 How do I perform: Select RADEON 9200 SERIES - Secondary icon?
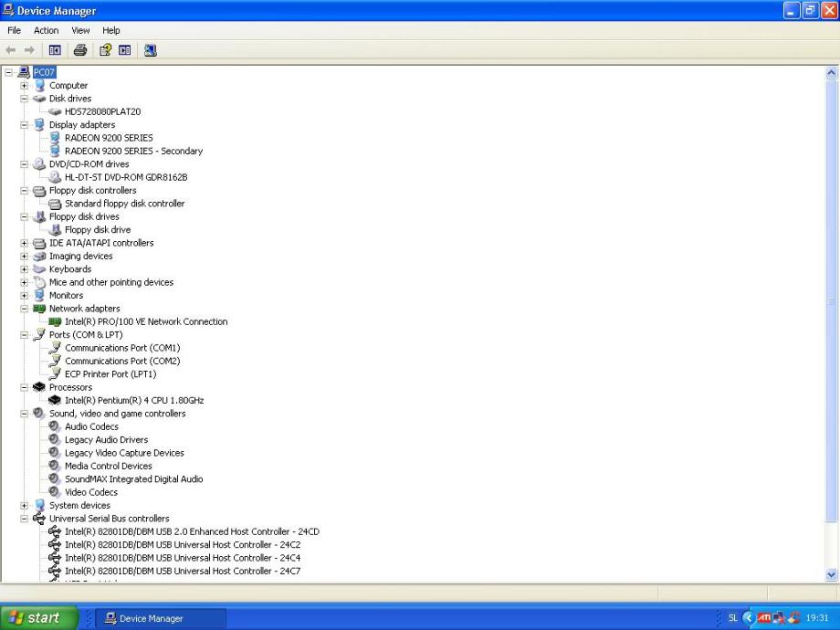tap(55, 151)
